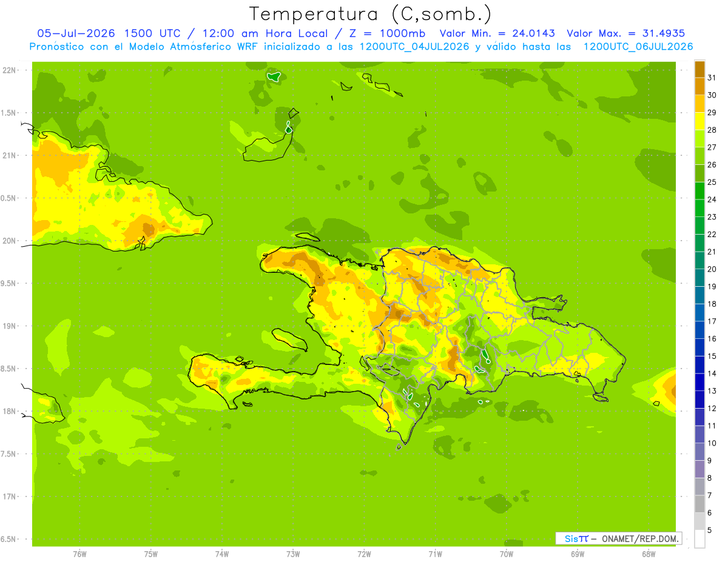The image size is (728, 562).
Task: Select the yellow-green 27–28 legend swatch
Action: point(699,139)
